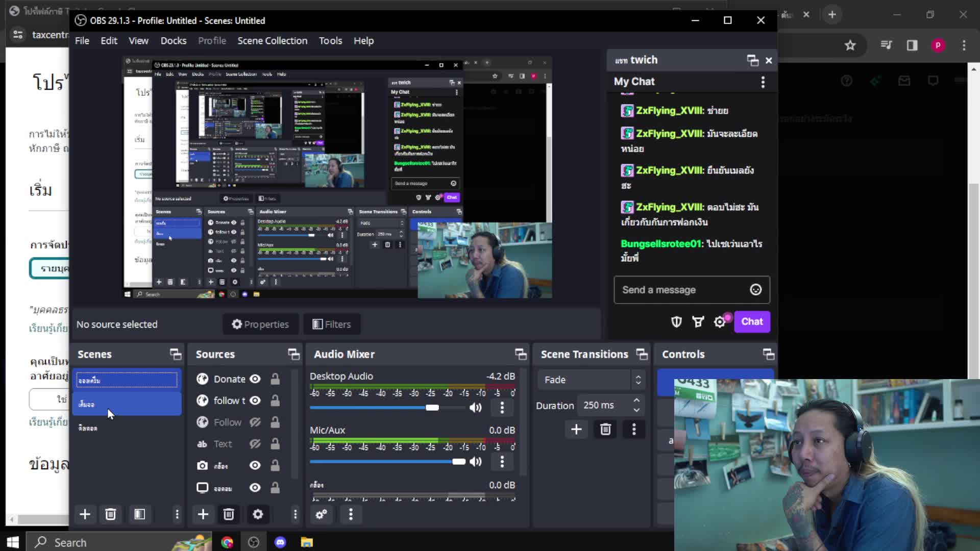The width and height of the screenshot is (980, 551).
Task: Open the Docks menu
Action: 174,41
